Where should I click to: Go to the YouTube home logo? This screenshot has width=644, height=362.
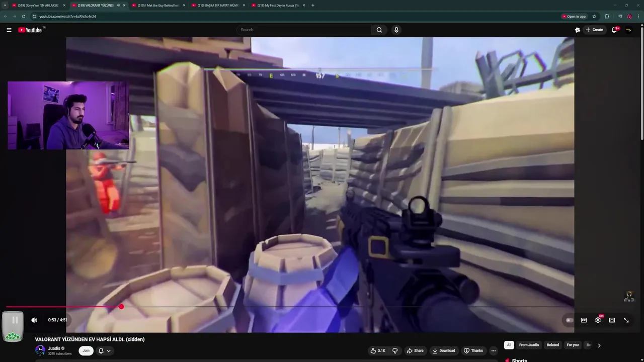pyautogui.click(x=30, y=30)
